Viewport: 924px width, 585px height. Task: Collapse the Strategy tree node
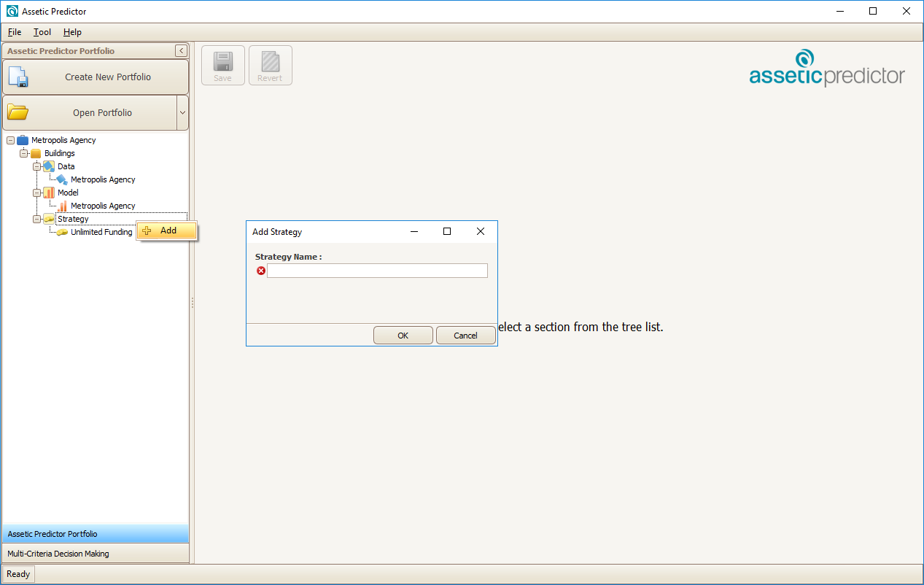[36, 219]
